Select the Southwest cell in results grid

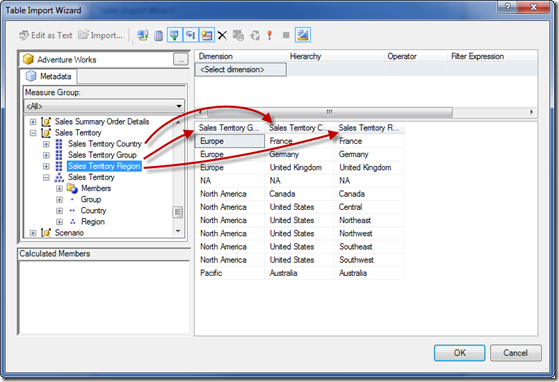coord(369,260)
